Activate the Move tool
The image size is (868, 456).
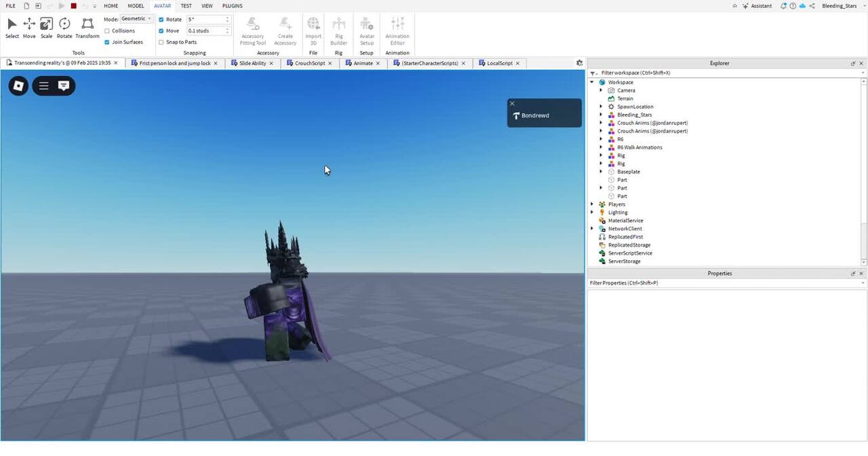coord(29,28)
